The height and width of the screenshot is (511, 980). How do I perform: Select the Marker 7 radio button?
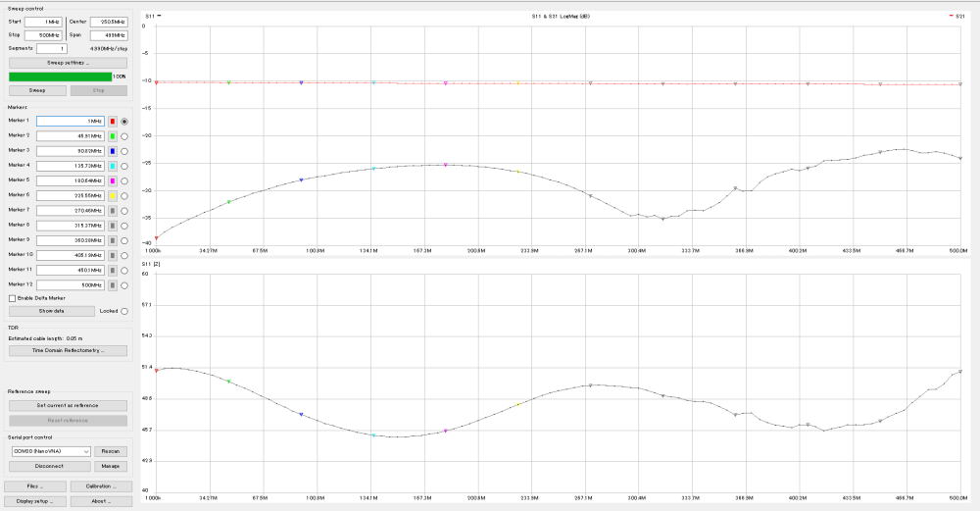point(124,211)
